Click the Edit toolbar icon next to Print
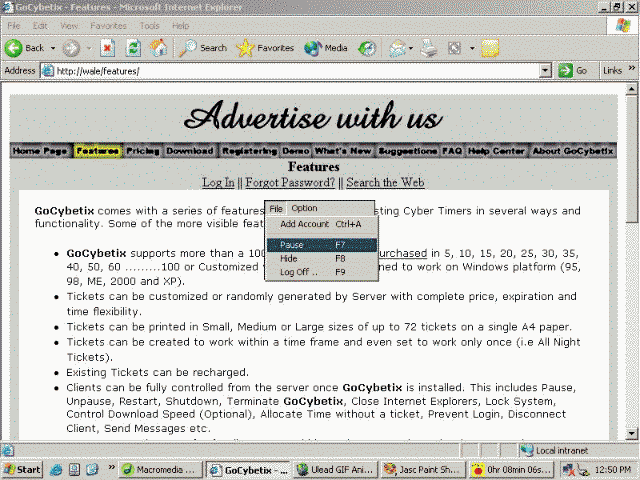This screenshot has width=640, height=480. pyautogui.click(x=454, y=48)
